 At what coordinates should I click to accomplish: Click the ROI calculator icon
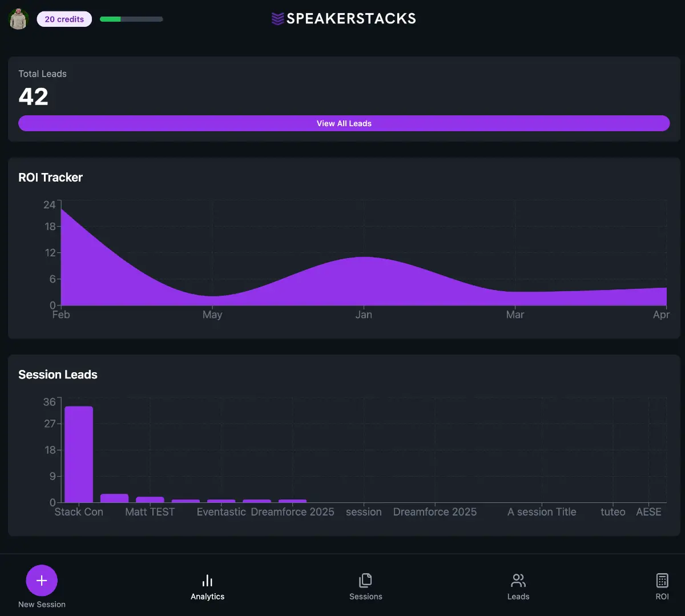click(x=662, y=581)
